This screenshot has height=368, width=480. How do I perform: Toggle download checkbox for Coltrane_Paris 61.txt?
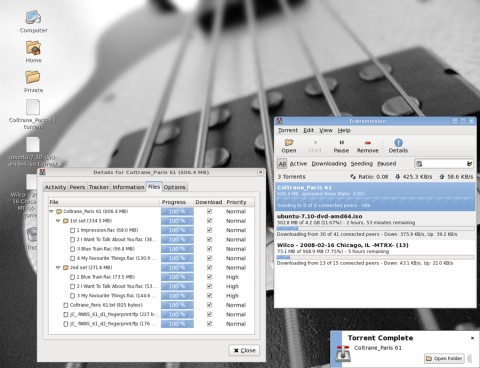pos(209,305)
